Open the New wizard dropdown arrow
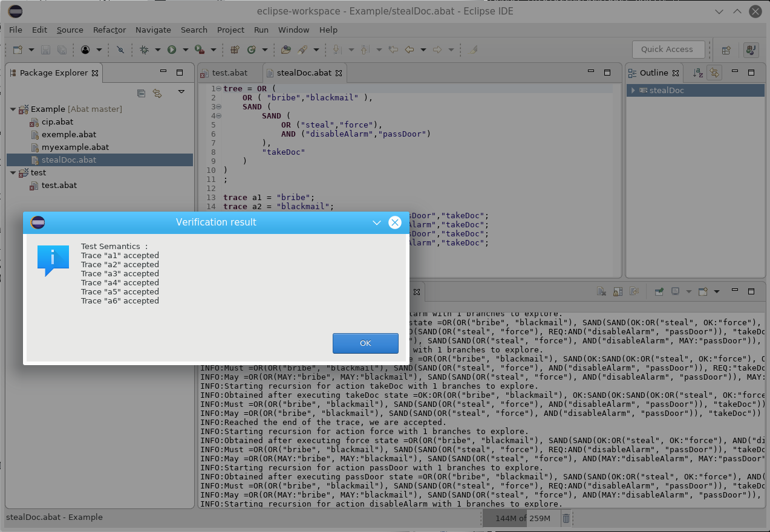770x532 pixels. click(x=31, y=50)
